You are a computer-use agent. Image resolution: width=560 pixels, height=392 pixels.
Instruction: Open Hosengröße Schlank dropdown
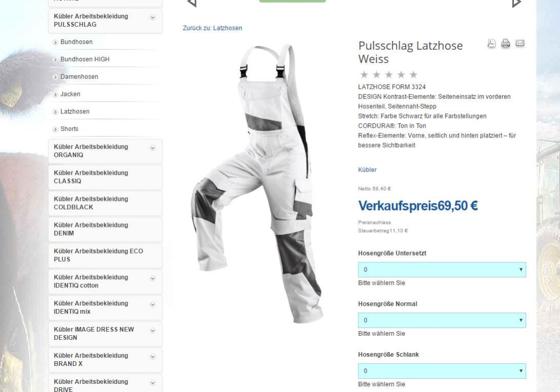click(x=442, y=371)
